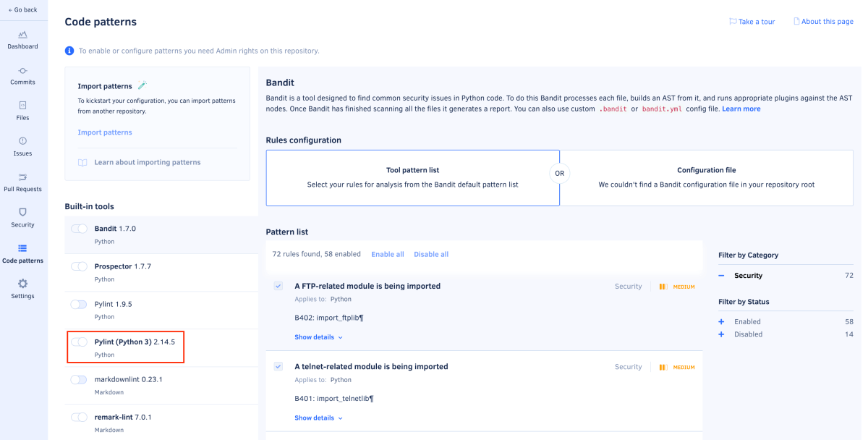Go to the Security section
This screenshot has height=440, width=868.
(22, 219)
